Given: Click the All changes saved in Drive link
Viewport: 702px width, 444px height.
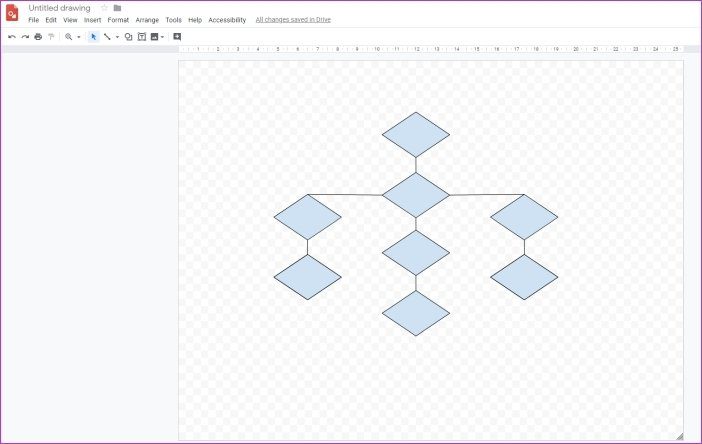Looking at the screenshot, I should tap(293, 20).
